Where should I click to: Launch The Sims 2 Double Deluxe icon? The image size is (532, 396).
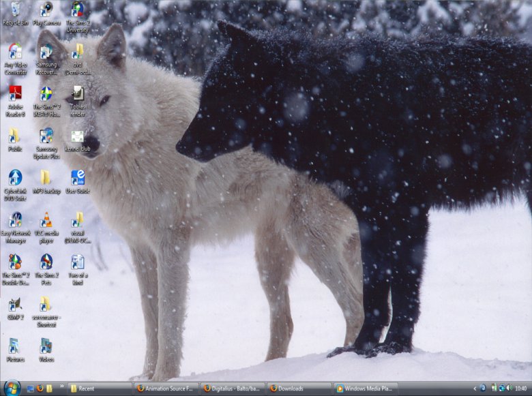[x=15, y=270]
